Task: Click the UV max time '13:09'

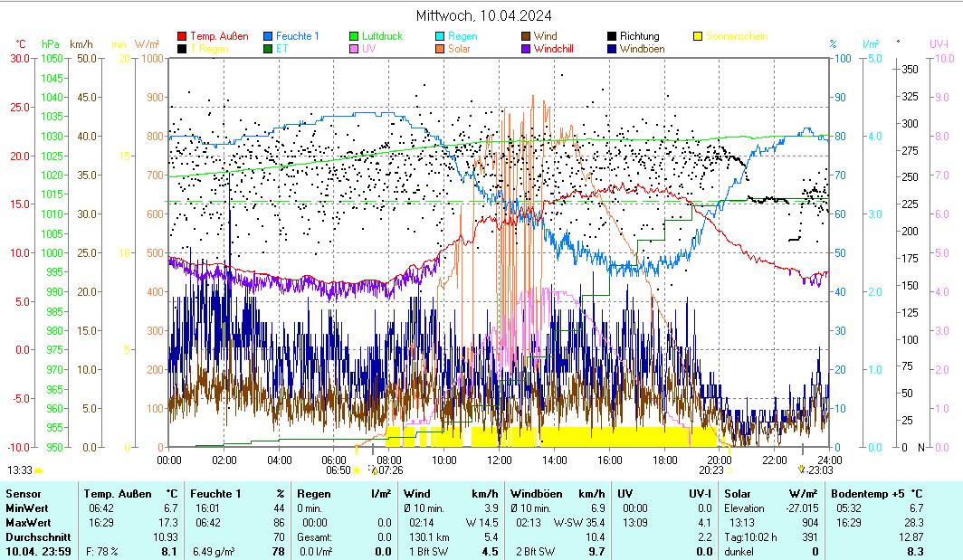Action: 635,523
